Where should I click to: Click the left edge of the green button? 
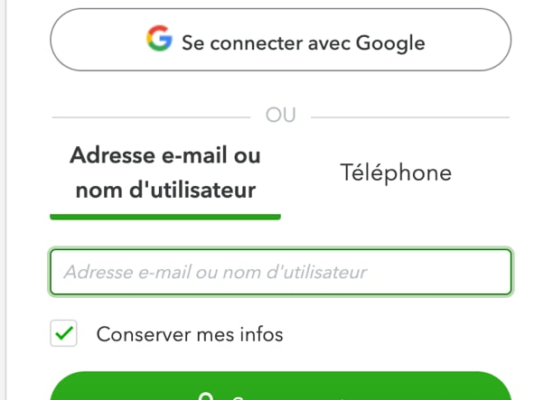56,390
